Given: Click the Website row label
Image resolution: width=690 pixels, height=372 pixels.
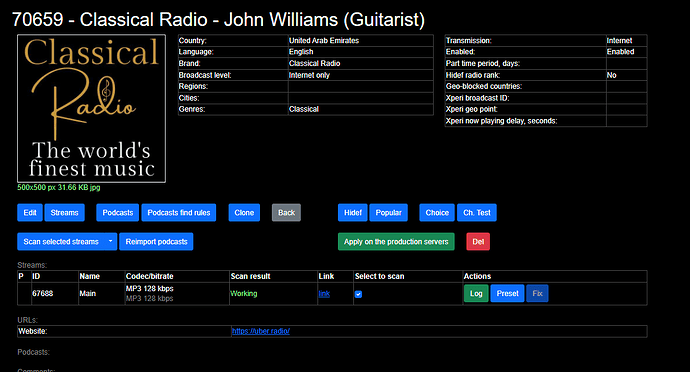Looking at the screenshot, I should pos(33,331).
